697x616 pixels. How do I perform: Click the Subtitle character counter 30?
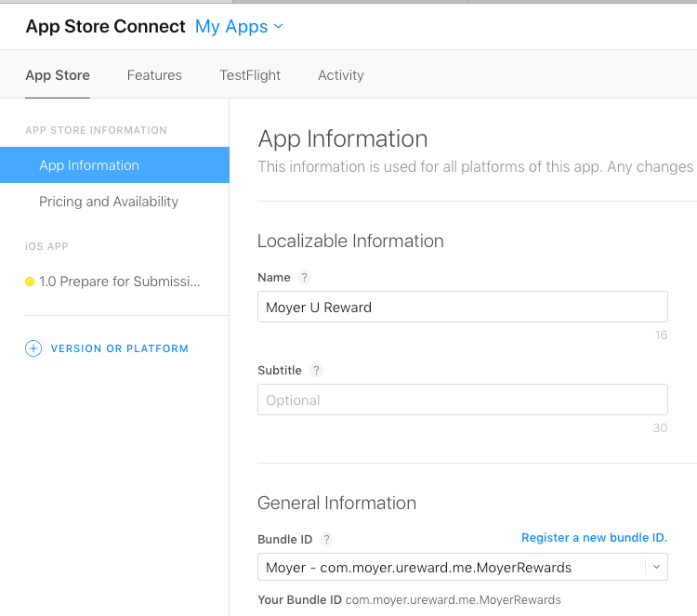tap(660, 427)
